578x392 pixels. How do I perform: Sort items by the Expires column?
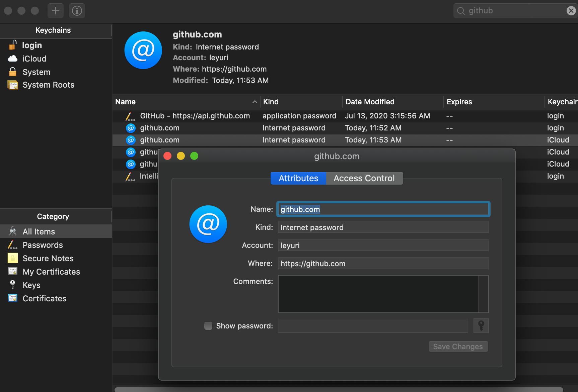494,102
